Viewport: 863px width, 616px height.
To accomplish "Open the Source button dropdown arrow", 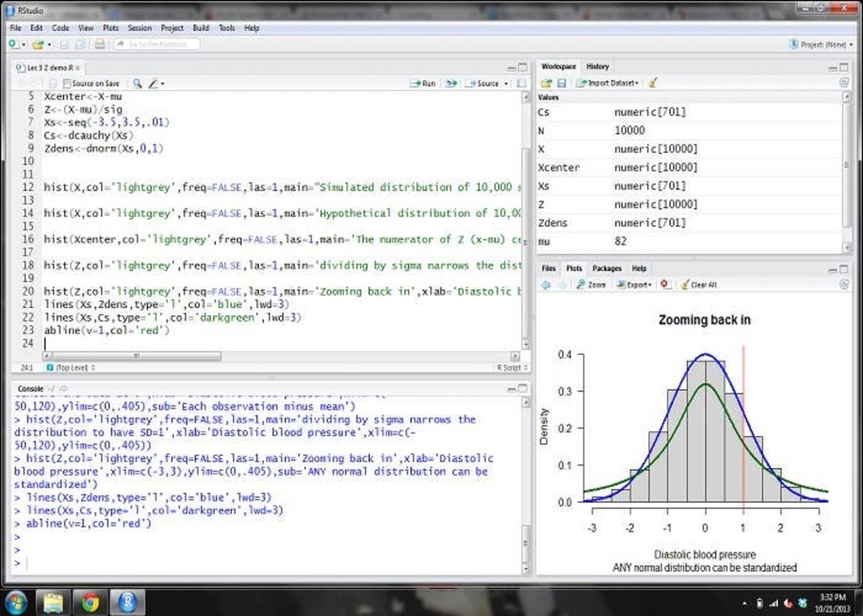I will (x=506, y=83).
